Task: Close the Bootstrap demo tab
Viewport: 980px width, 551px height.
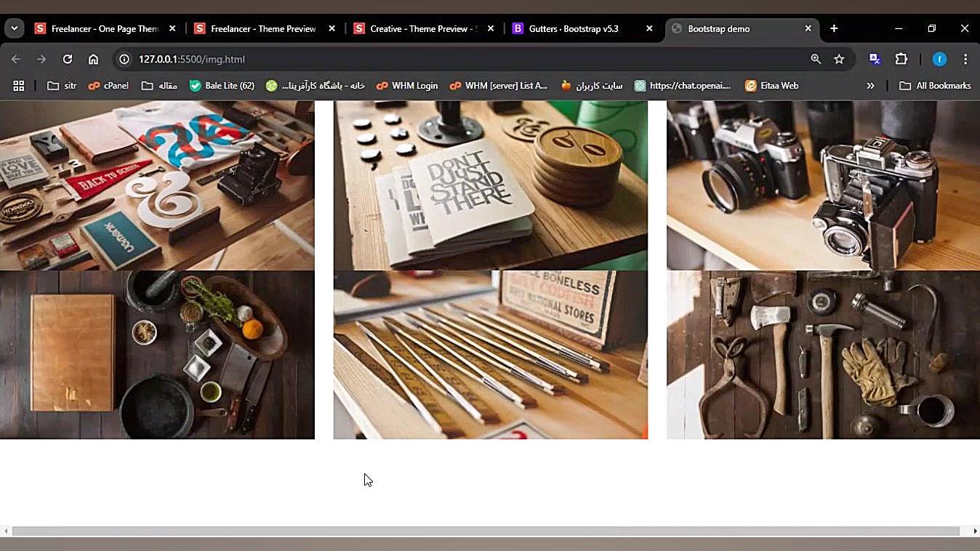Action: pyautogui.click(x=808, y=28)
